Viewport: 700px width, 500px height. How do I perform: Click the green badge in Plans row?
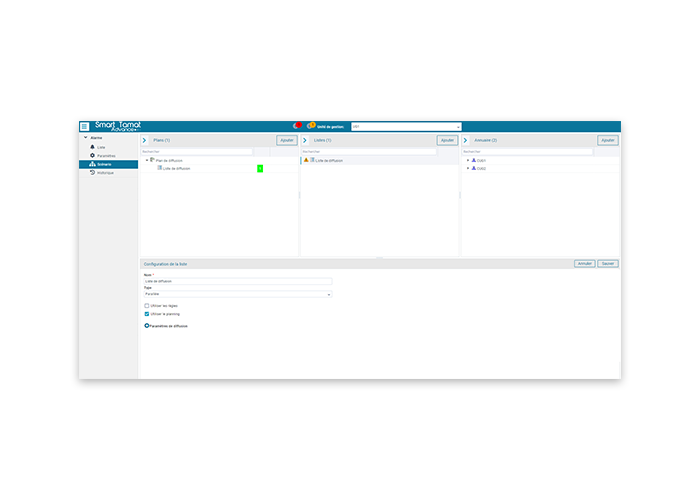[260, 168]
